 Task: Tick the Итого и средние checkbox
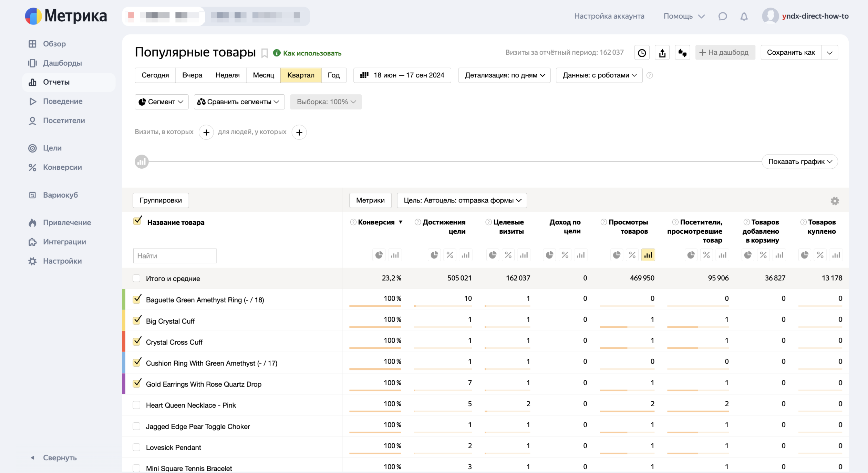136,278
